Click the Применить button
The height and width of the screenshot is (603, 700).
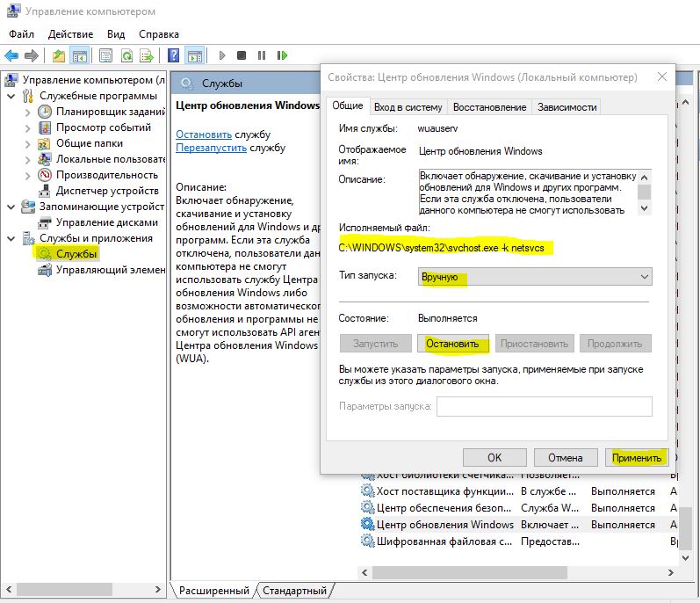click(x=636, y=458)
